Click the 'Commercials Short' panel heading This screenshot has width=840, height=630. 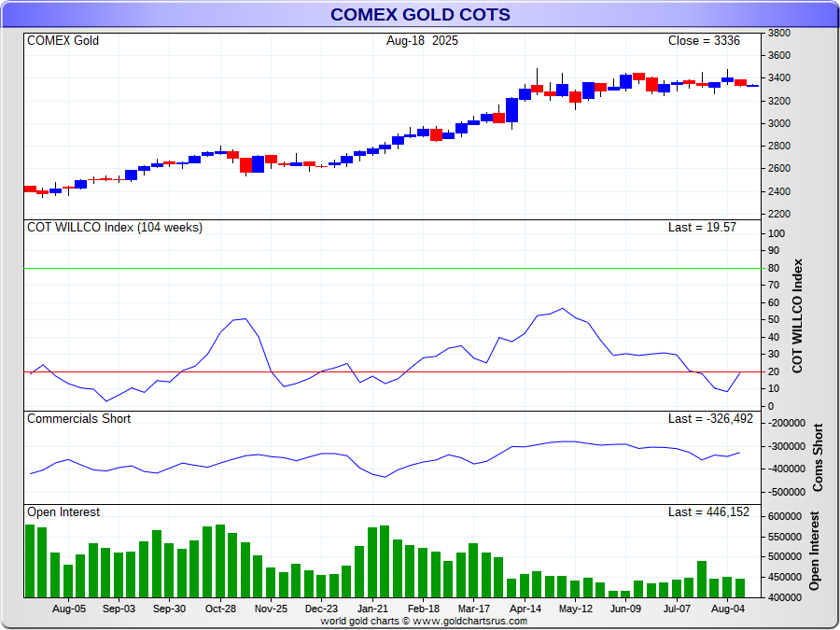coord(78,419)
